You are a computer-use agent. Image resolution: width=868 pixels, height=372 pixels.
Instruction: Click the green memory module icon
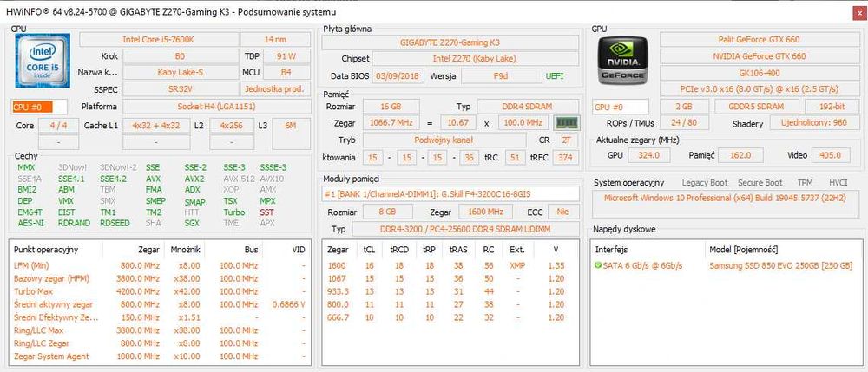point(567,123)
